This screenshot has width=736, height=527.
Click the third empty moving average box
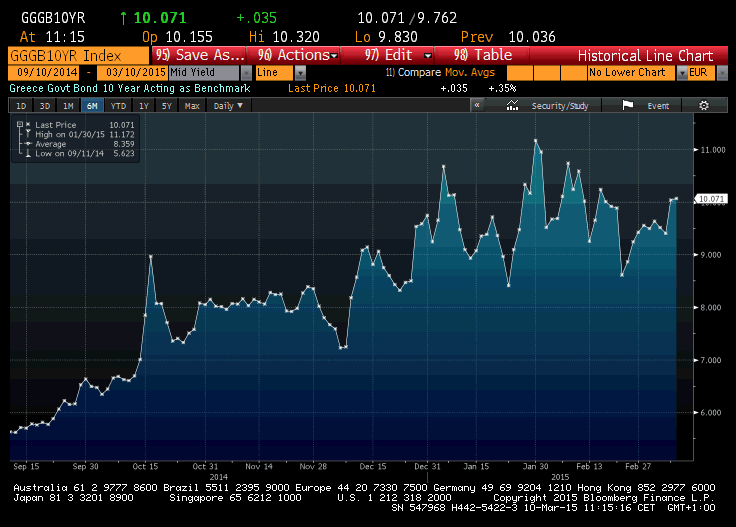coord(574,73)
